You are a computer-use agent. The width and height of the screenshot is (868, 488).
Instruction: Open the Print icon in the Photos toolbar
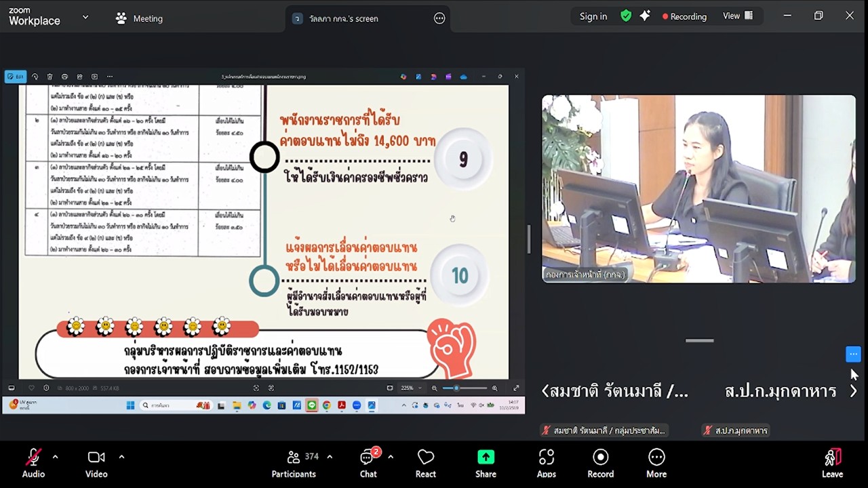[x=64, y=77]
